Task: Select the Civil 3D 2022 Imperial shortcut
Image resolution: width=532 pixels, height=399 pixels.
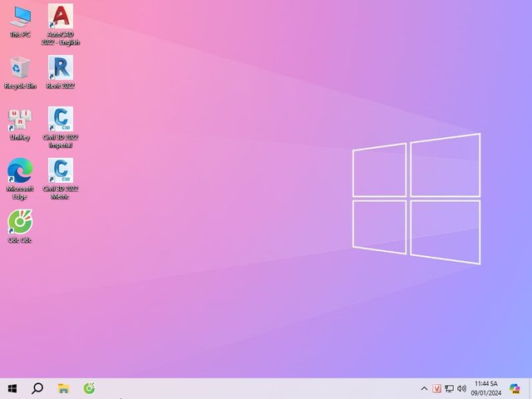Action: click(61, 127)
